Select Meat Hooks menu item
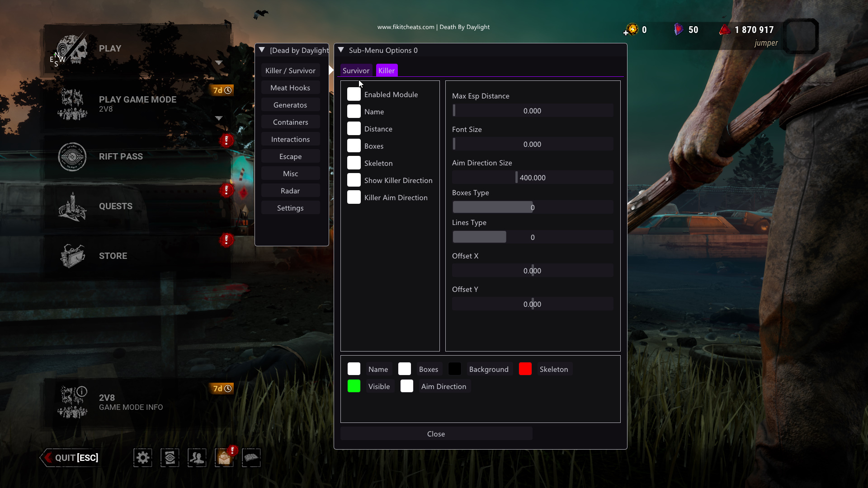The image size is (868, 488). (x=290, y=88)
